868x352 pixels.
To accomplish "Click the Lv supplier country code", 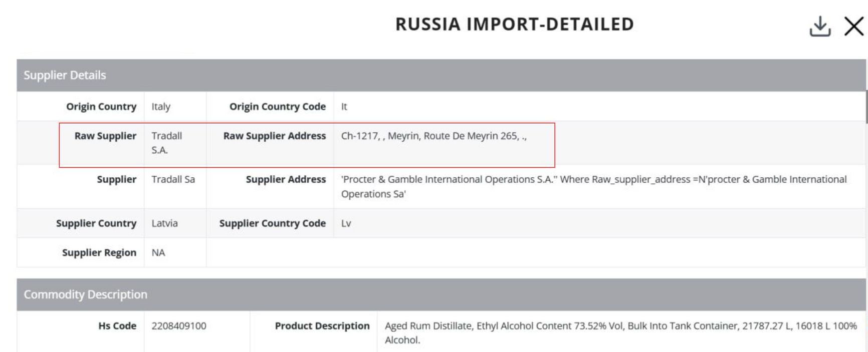I will coord(346,223).
